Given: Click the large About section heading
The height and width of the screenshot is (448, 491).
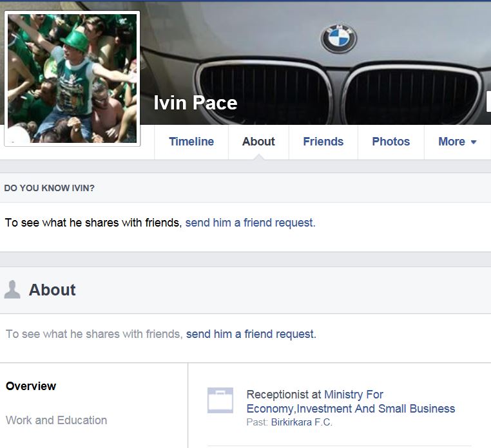Looking at the screenshot, I should pos(52,290).
